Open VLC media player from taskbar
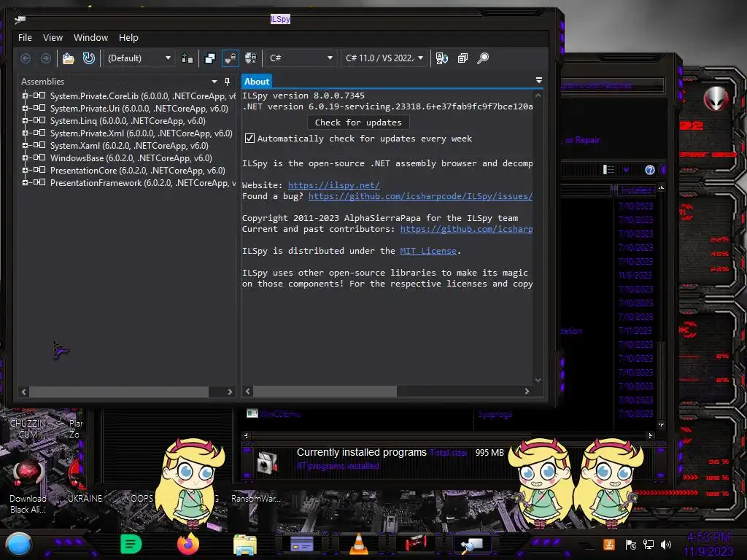Image resolution: width=747 pixels, height=560 pixels. (359, 544)
